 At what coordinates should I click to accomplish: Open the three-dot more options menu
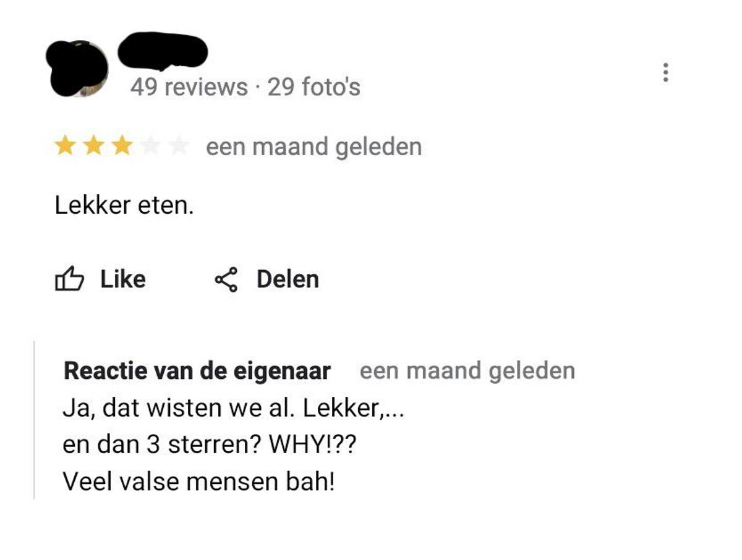(x=665, y=72)
